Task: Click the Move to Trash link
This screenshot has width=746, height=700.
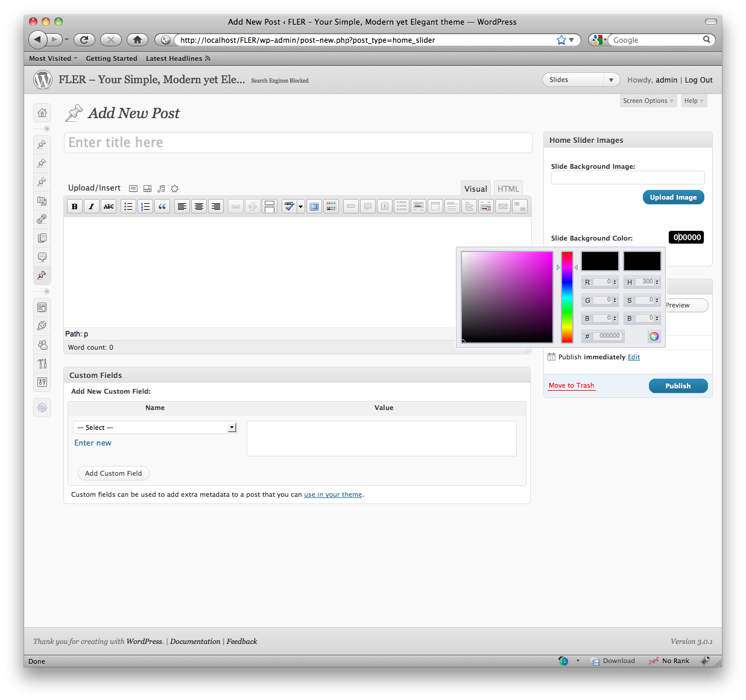Action: (x=571, y=386)
